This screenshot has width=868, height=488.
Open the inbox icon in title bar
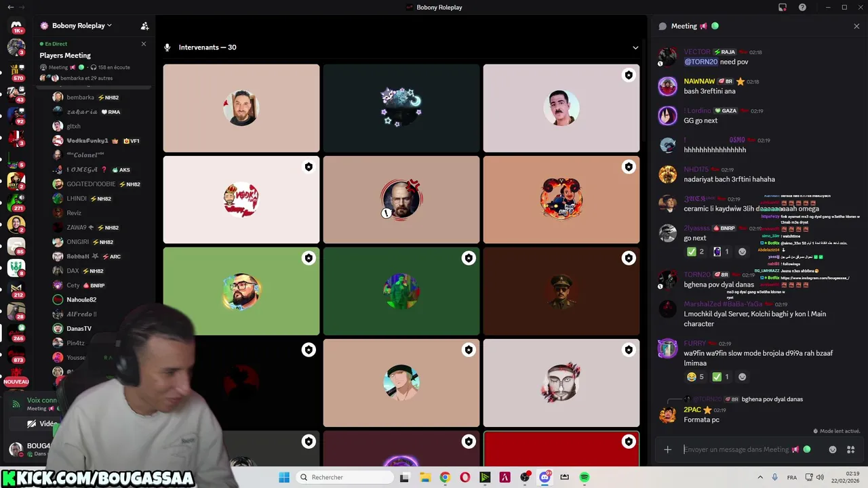pos(783,7)
